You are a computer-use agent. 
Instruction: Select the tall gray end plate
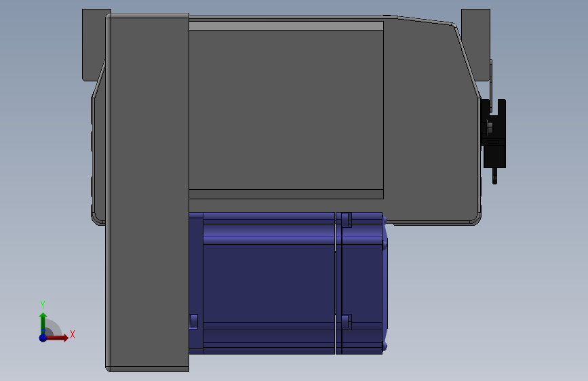point(147,193)
